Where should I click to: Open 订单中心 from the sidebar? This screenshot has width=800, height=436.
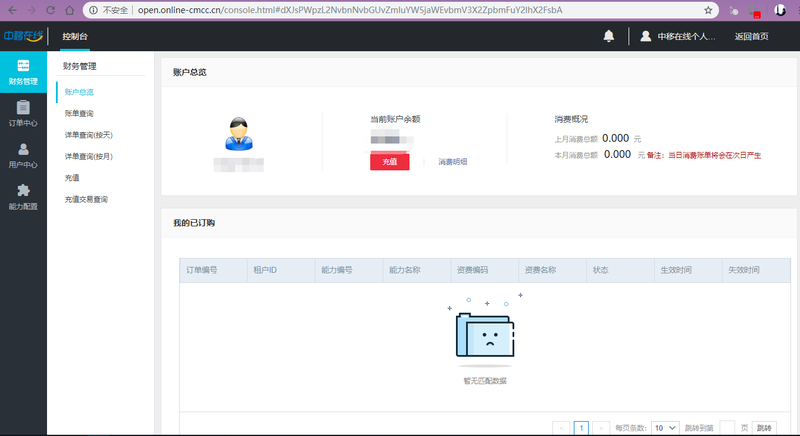[22, 113]
